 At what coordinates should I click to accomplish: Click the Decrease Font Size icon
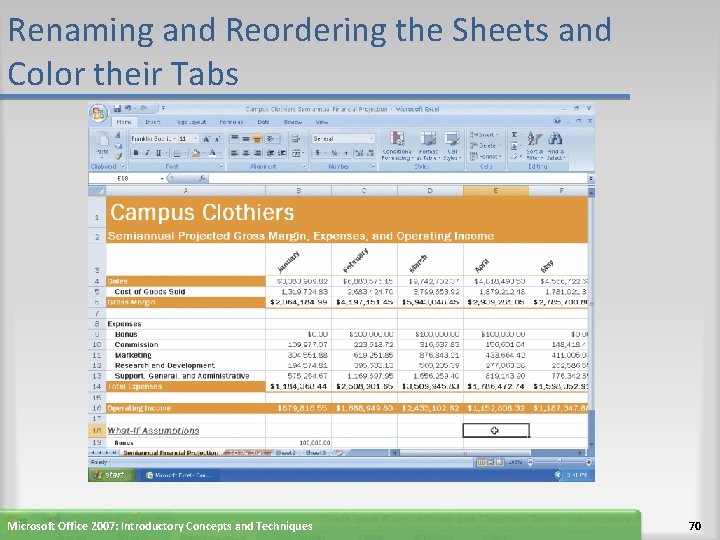tap(217, 139)
